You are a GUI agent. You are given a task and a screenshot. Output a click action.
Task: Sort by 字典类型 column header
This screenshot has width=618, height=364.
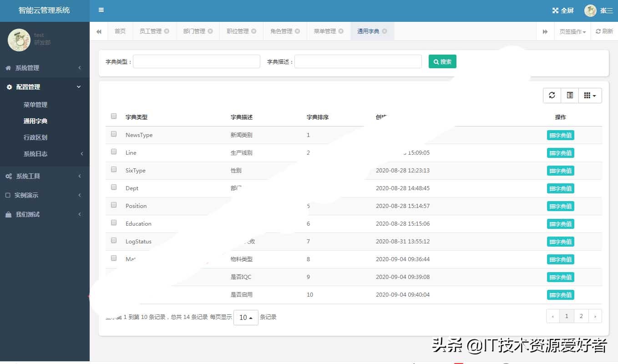(x=137, y=117)
